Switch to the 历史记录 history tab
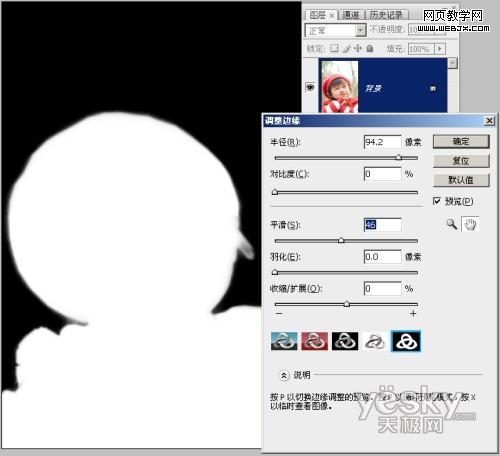Screen dimensions: 500x456 [x=386, y=15]
